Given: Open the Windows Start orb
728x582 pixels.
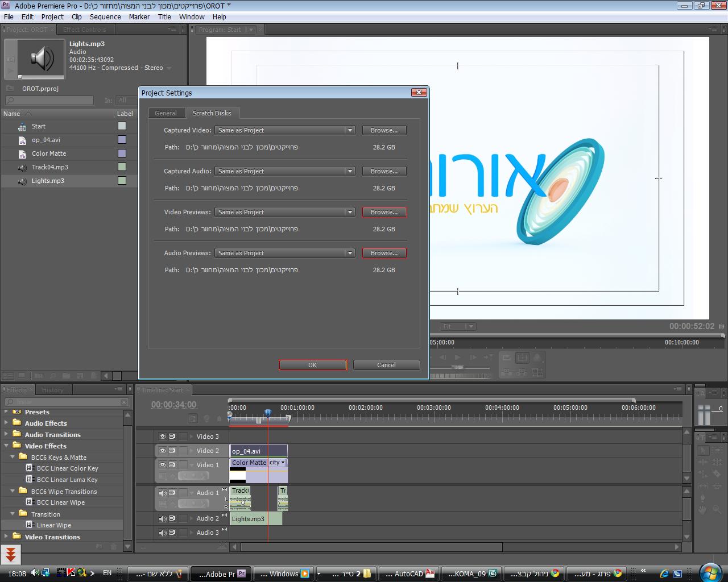Looking at the screenshot, I should (711, 572).
